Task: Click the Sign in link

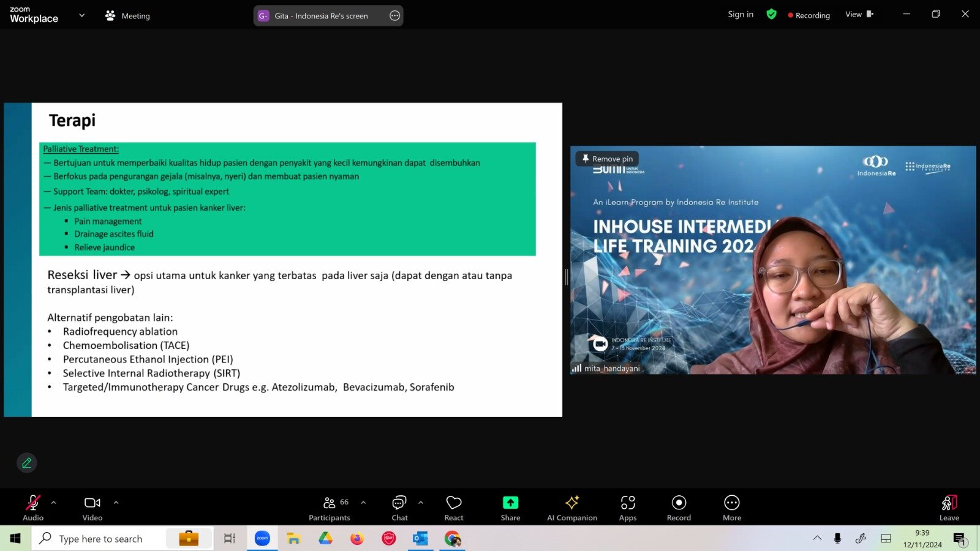Action: (x=741, y=15)
